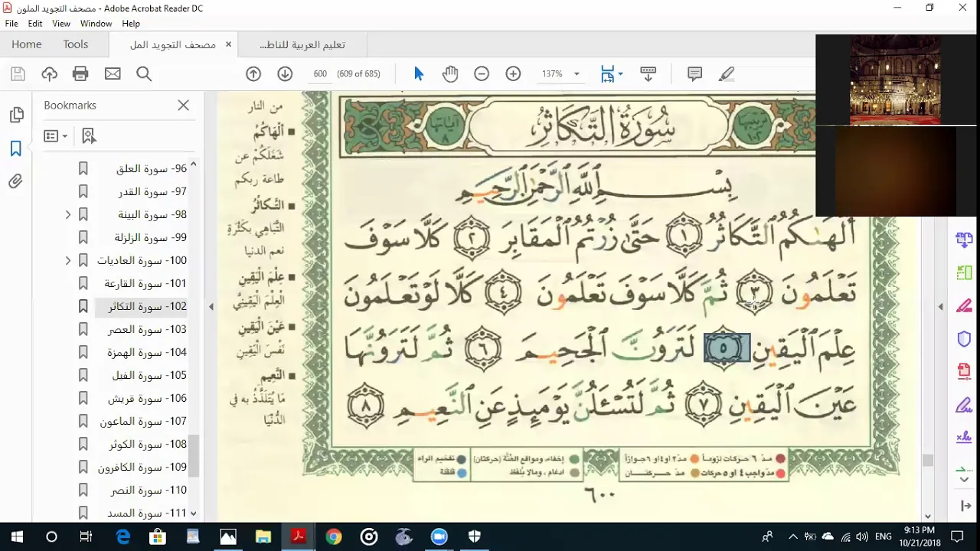Collapse the left navigation pane arrow
This screenshot has width=980, height=551.
click(x=211, y=306)
